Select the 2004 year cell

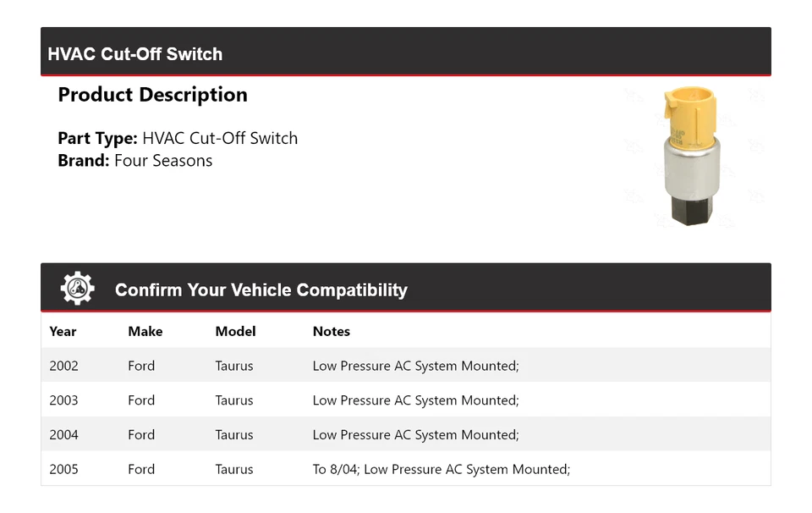(x=63, y=435)
